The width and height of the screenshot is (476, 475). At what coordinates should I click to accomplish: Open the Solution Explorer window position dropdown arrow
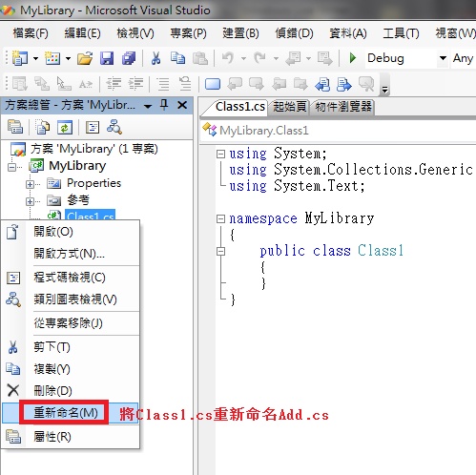point(148,106)
